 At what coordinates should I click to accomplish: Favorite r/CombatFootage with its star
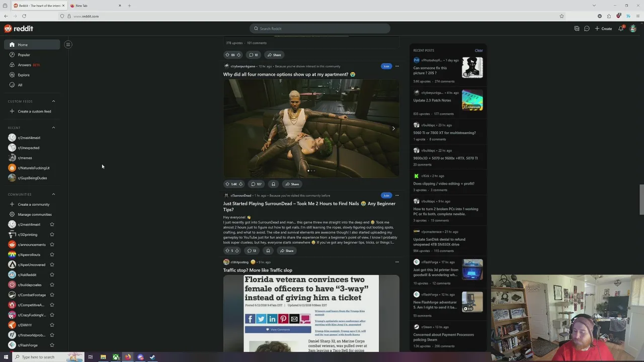[52, 295]
